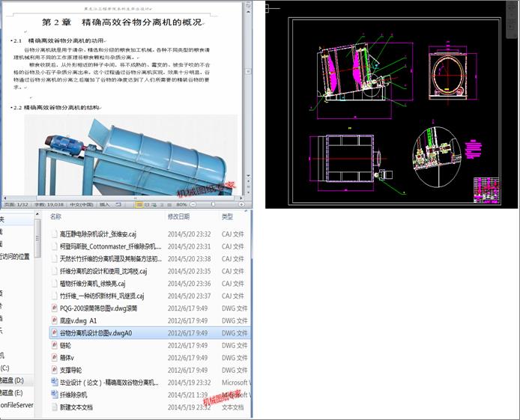Click the 中文(中国) language indicator
This screenshot has height=420, width=520.
82,204
